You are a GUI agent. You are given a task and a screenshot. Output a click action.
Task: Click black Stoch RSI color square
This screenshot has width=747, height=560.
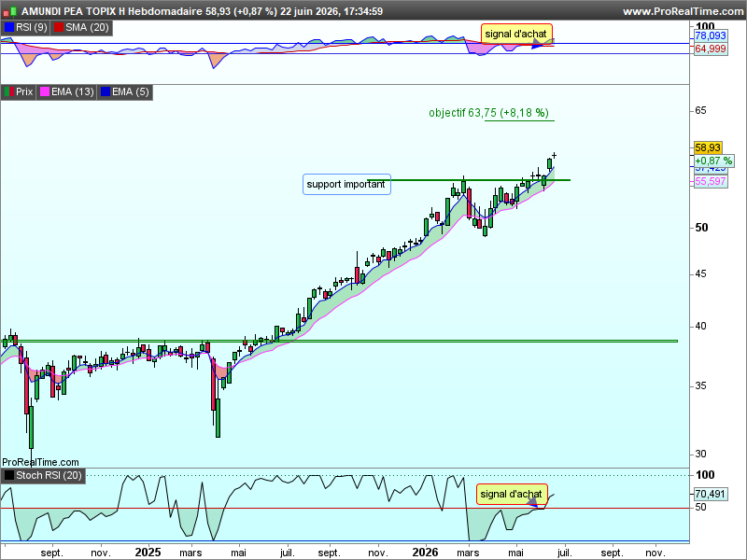[9, 475]
